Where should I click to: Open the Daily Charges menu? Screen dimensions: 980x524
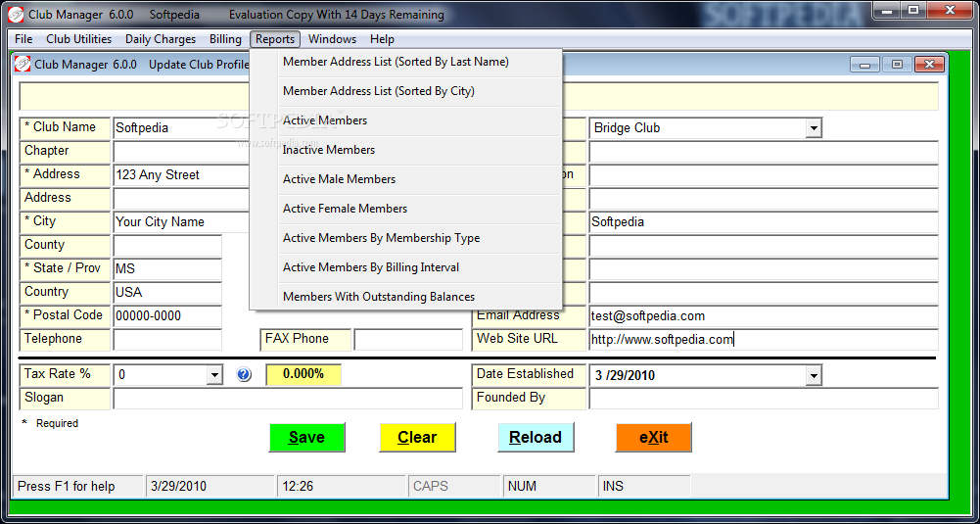coord(161,39)
